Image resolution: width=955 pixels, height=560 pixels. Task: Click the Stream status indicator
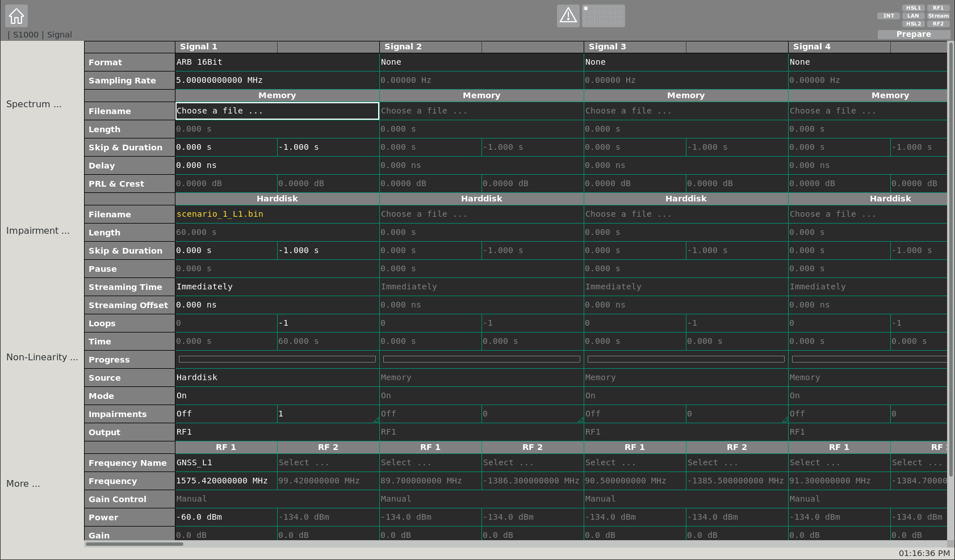point(938,16)
